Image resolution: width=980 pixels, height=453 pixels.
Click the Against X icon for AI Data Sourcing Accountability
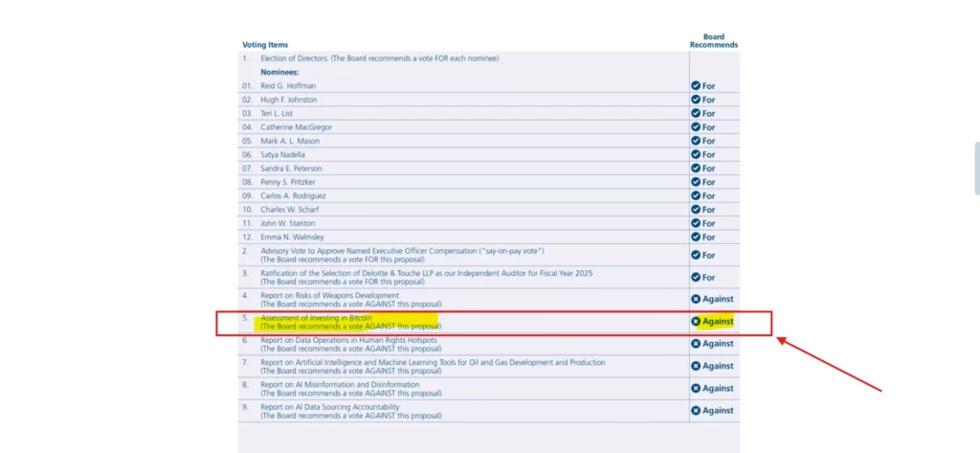click(x=695, y=411)
